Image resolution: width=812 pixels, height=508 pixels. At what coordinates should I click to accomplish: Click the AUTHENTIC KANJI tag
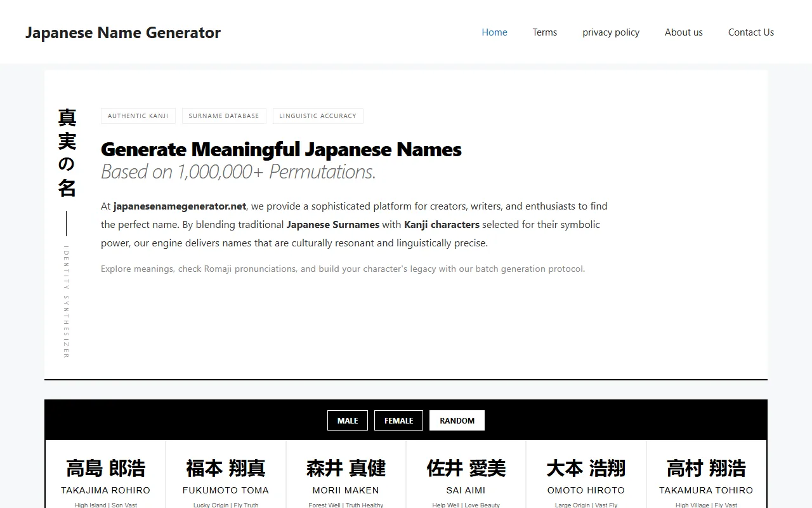138,116
